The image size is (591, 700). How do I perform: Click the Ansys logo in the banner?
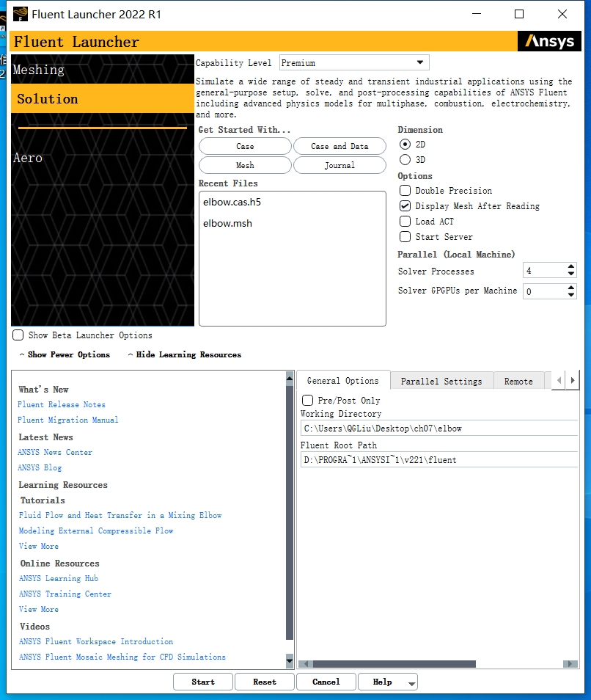[x=549, y=41]
